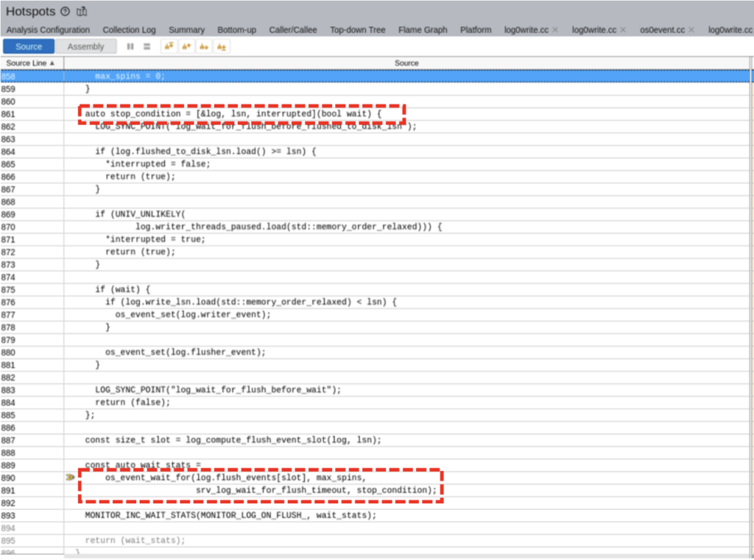This screenshot has width=754, height=560.
Task: Jump to the last hotspot navigation icon
Action: tap(221, 46)
